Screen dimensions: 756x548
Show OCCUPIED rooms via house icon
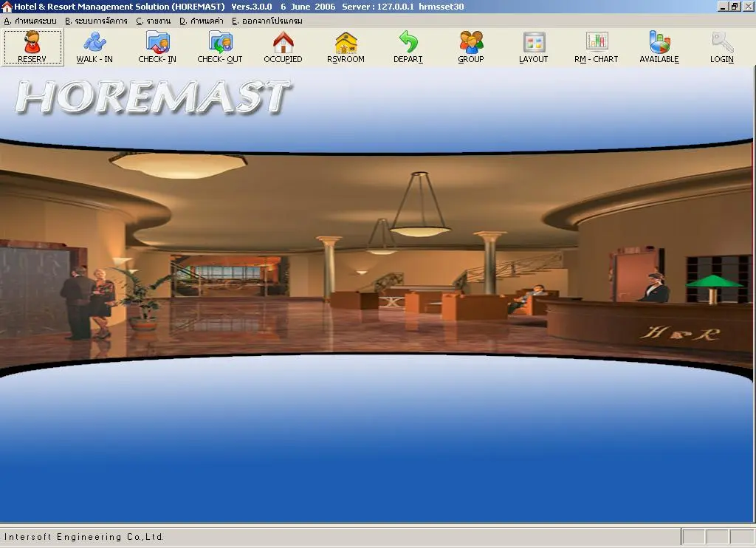pos(283,47)
